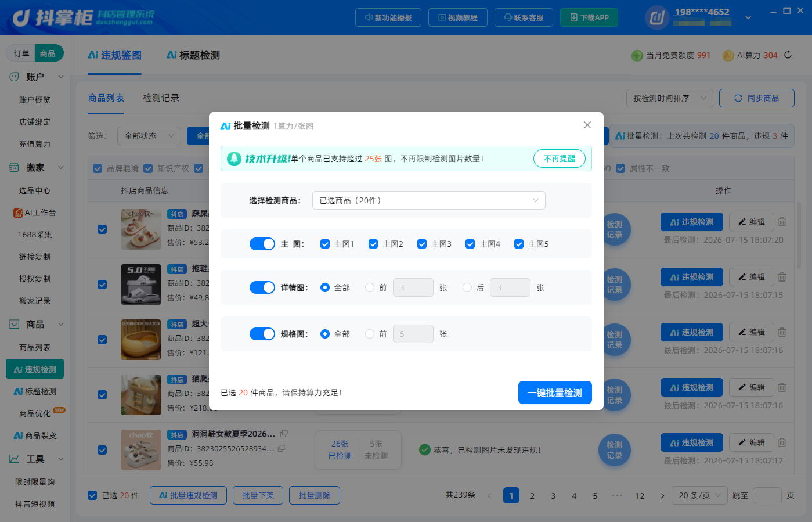The image size is (812, 522).
Task: Collapse the 账户 sidebar section
Action: tap(61, 77)
